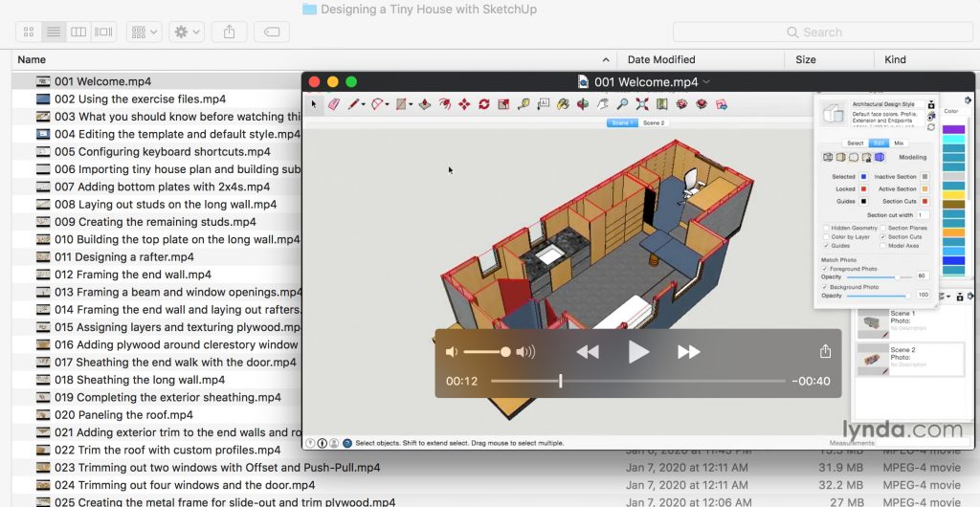Uncheck the Guides checkbox
Viewport: 980px width, 507px height.
tap(826, 246)
